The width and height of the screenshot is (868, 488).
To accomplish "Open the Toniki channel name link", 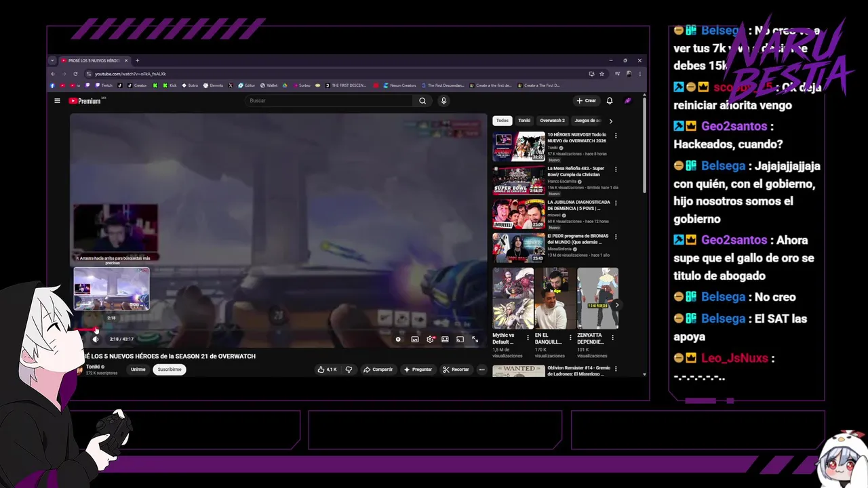I will pos(93,367).
